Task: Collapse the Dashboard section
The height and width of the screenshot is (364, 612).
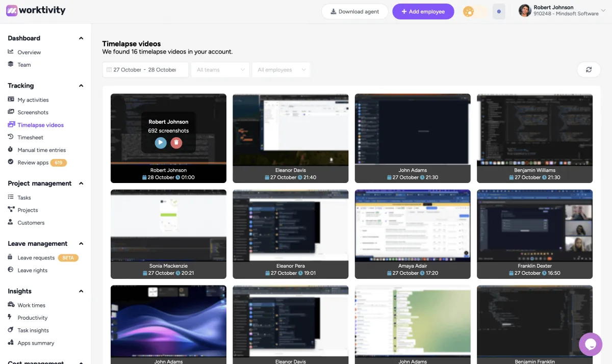Action: coord(81,38)
